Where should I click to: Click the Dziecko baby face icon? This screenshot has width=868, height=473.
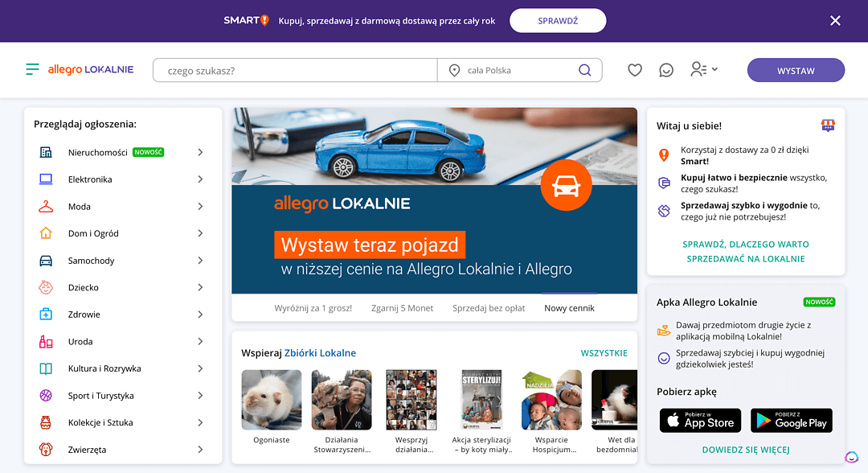pos(46,287)
